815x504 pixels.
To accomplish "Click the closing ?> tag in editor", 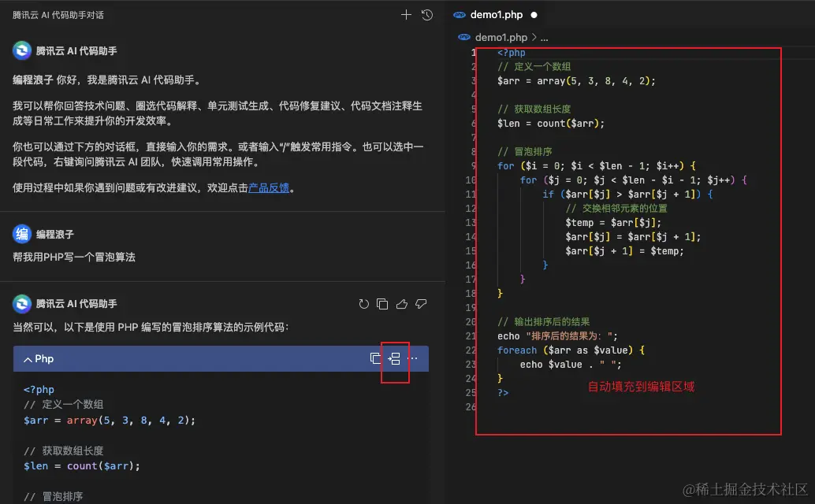I will (503, 393).
